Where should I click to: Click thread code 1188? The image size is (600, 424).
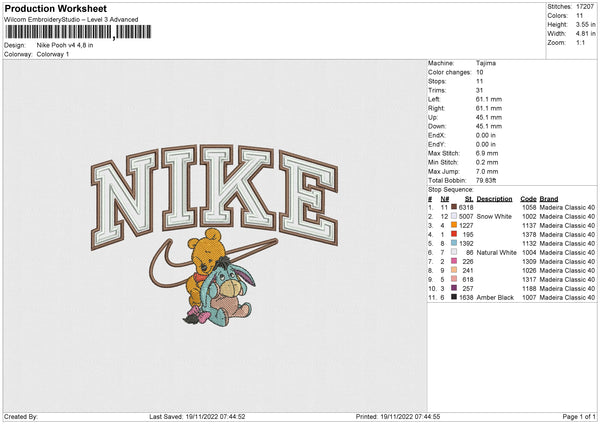point(529,289)
